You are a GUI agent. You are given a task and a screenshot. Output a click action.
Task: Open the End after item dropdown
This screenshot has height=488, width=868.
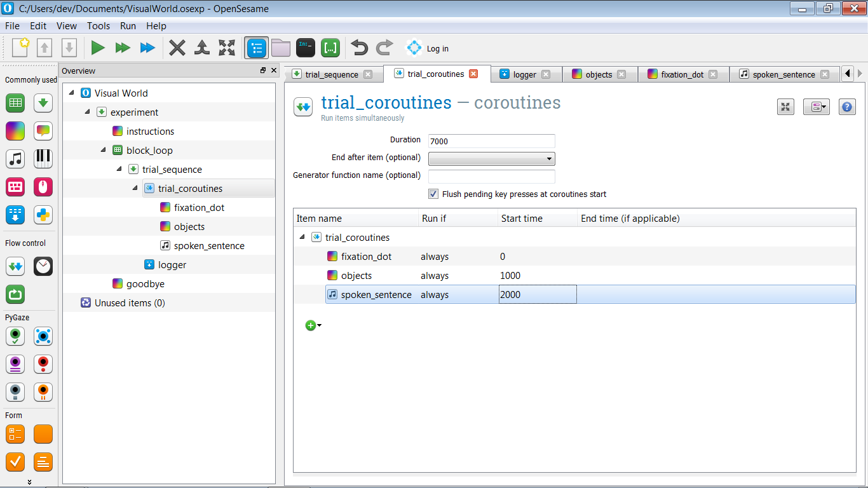pos(492,159)
